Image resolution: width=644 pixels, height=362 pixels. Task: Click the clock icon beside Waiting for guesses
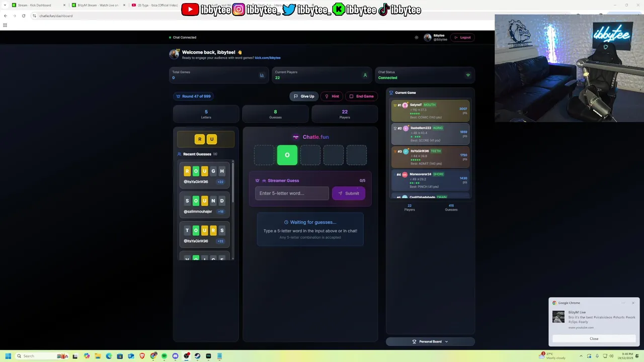click(x=286, y=222)
